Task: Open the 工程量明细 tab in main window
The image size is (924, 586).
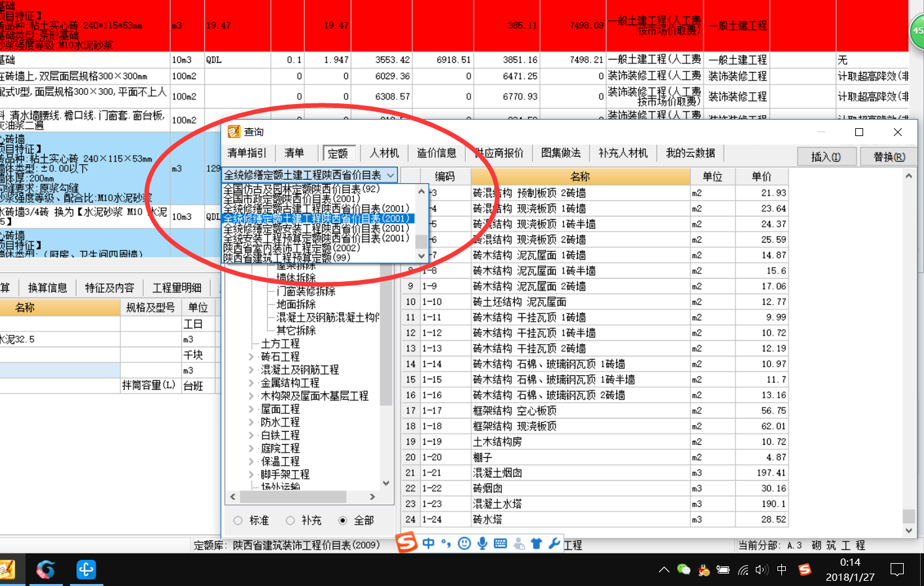Action: [177, 288]
